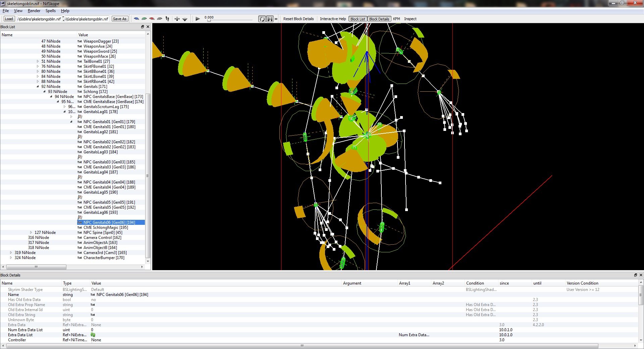
Task: Open the Spells menu
Action: pos(51,11)
